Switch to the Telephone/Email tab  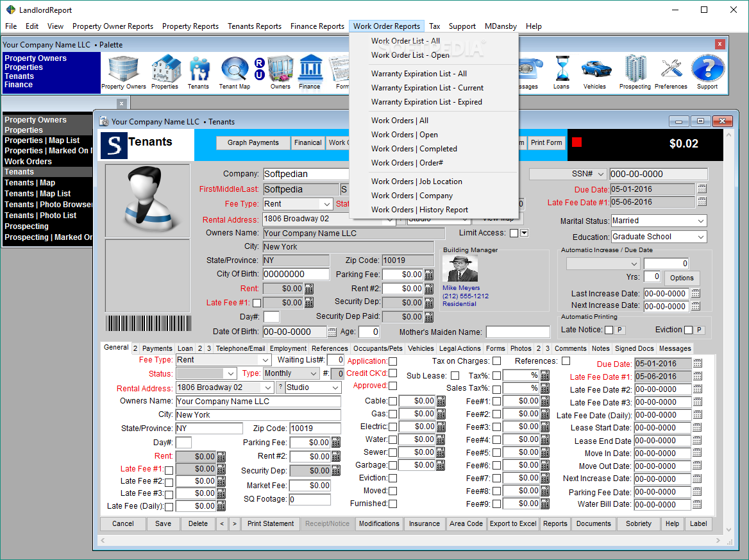(x=240, y=348)
